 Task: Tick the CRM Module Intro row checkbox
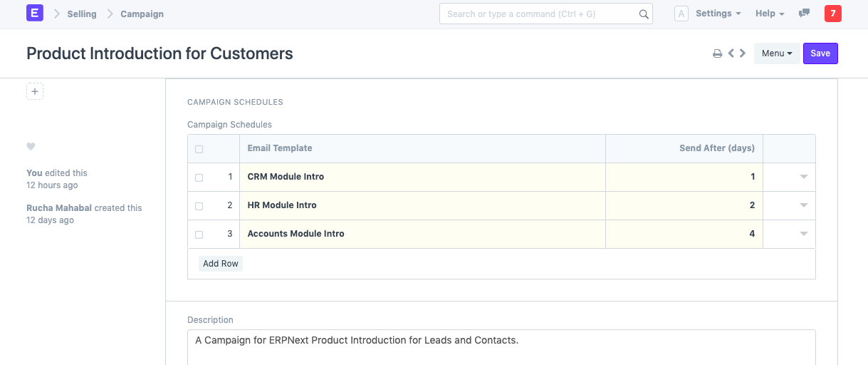199,178
